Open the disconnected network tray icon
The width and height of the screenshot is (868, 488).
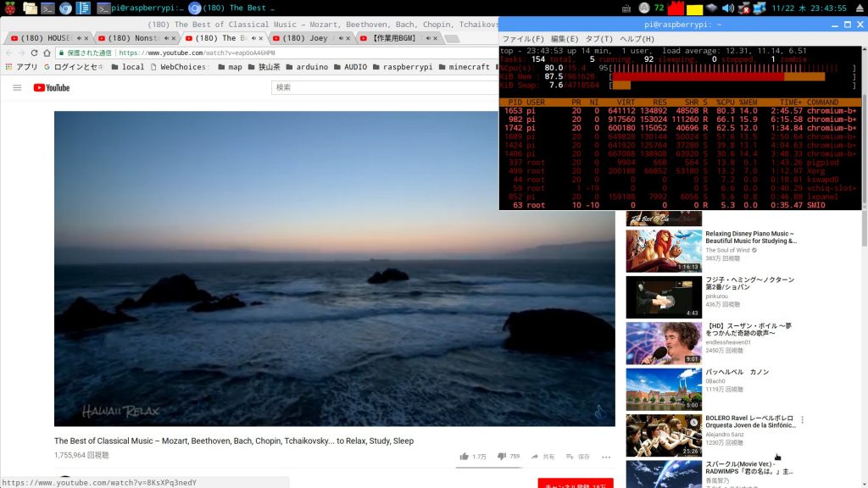tap(744, 8)
